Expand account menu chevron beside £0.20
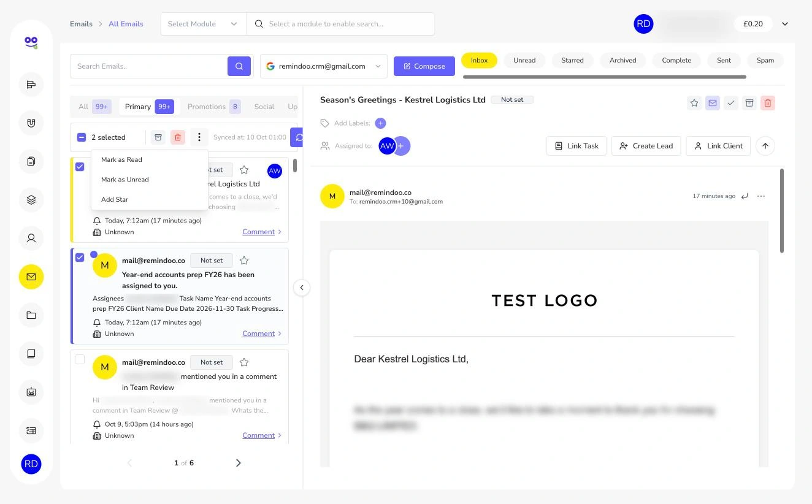Viewport: 812px width, 504px height. [x=785, y=24]
